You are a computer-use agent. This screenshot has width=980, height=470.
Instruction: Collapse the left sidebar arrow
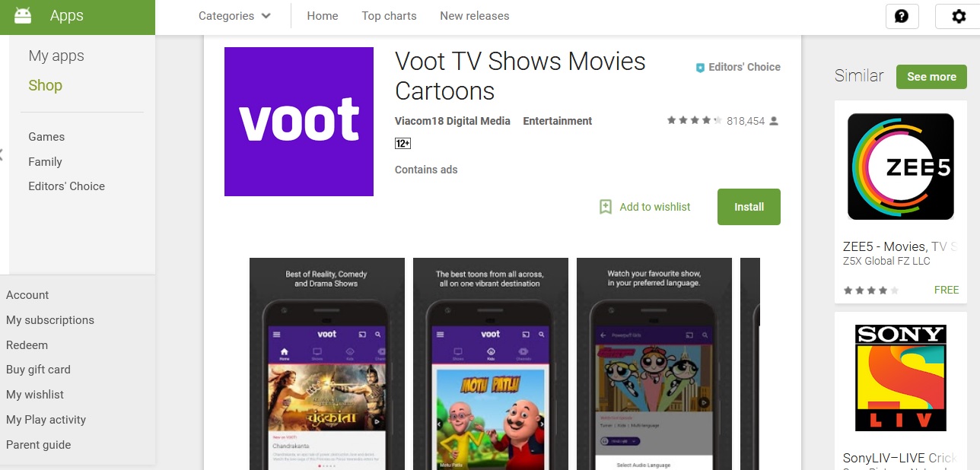tap(2, 154)
